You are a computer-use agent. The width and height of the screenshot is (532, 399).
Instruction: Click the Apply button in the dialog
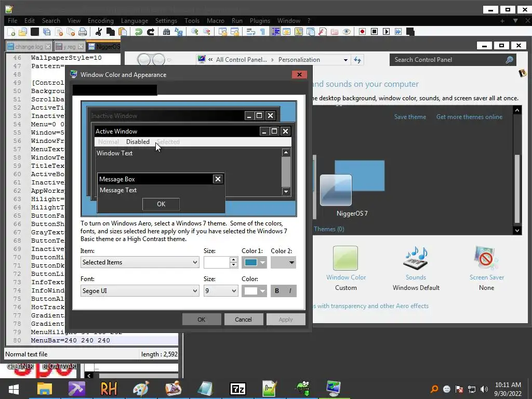[286, 320]
